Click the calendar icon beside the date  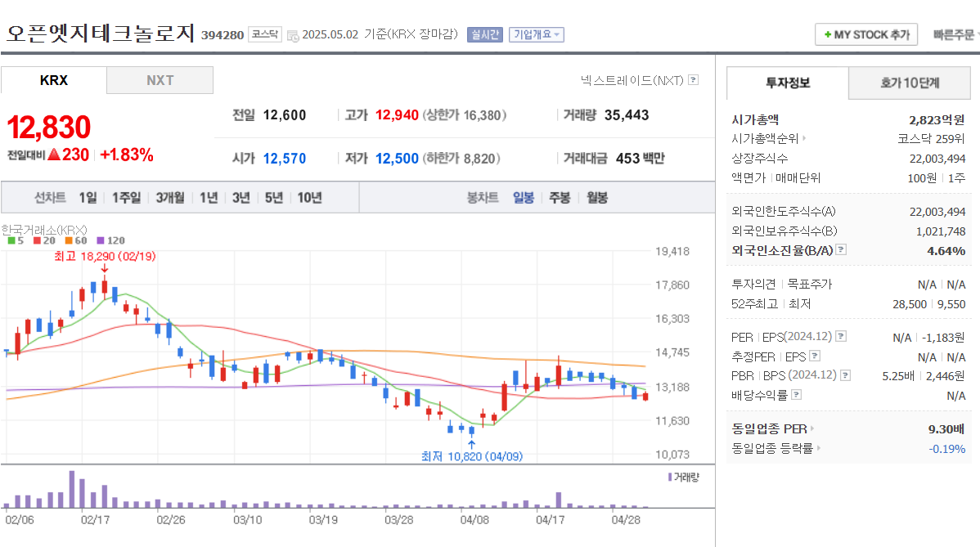292,34
